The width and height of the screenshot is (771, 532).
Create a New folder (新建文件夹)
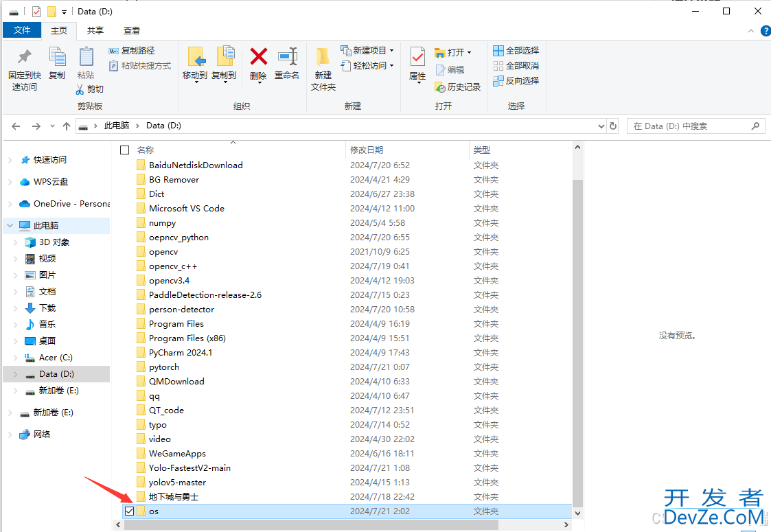tap(323, 69)
